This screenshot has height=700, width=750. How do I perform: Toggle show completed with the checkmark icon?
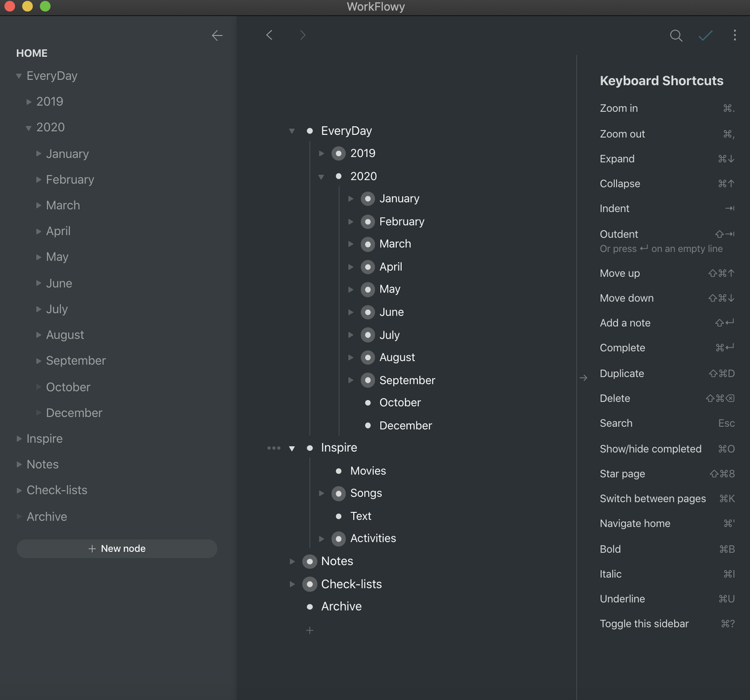(706, 36)
